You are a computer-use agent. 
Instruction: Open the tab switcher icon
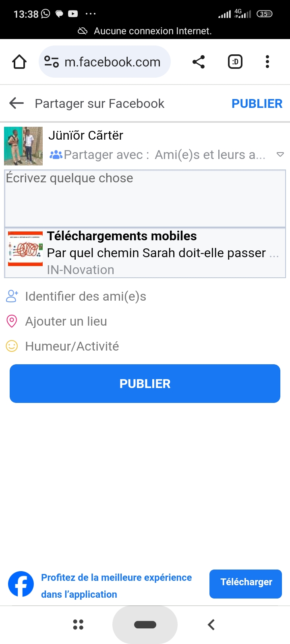pyautogui.click(x=235, y=62)
